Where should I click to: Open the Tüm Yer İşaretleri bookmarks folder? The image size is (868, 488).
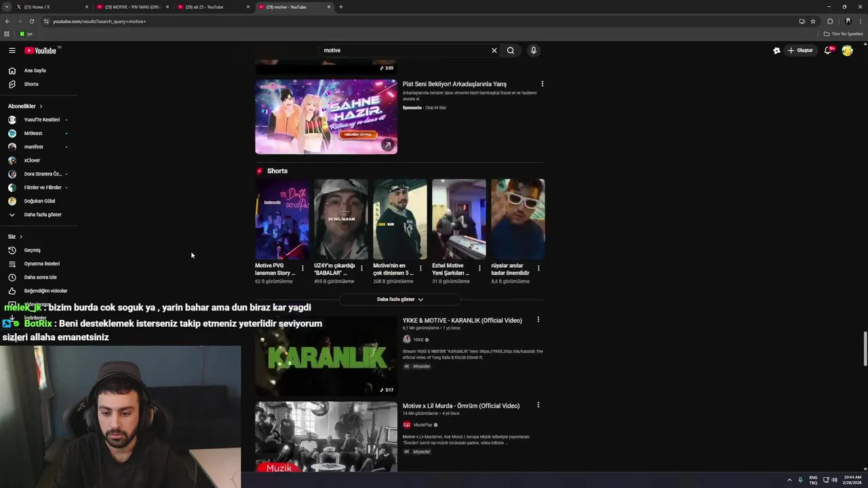point(843,34)
